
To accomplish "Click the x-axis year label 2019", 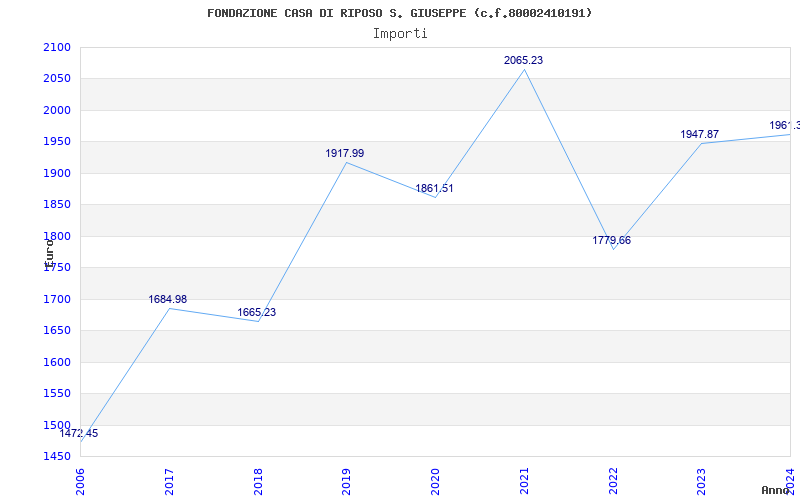I will pyautogui.click(x=347, y=481).
